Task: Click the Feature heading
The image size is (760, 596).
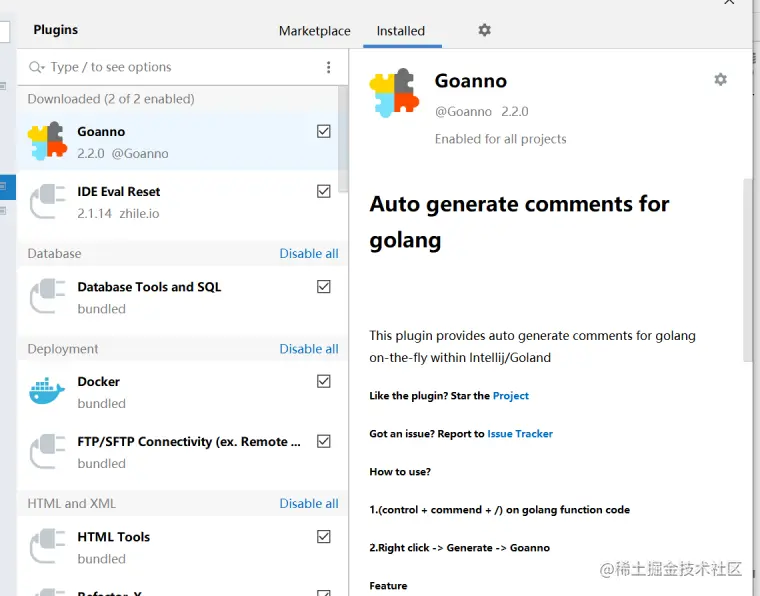Action: pos(388,586)
